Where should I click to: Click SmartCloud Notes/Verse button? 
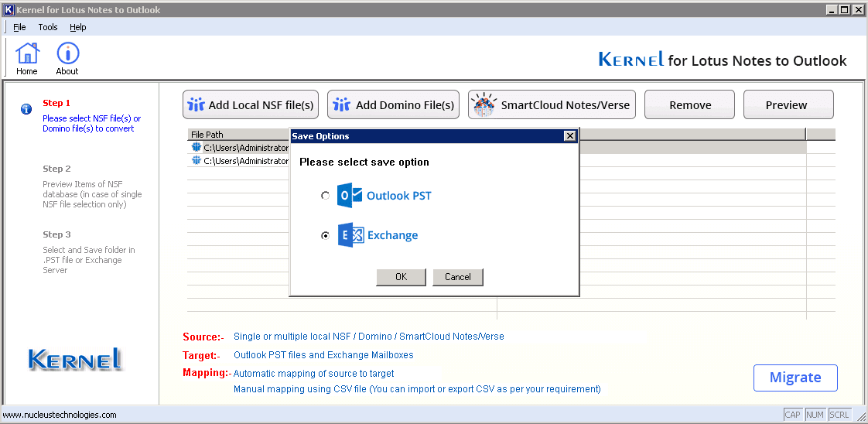(x=552, y=104)
